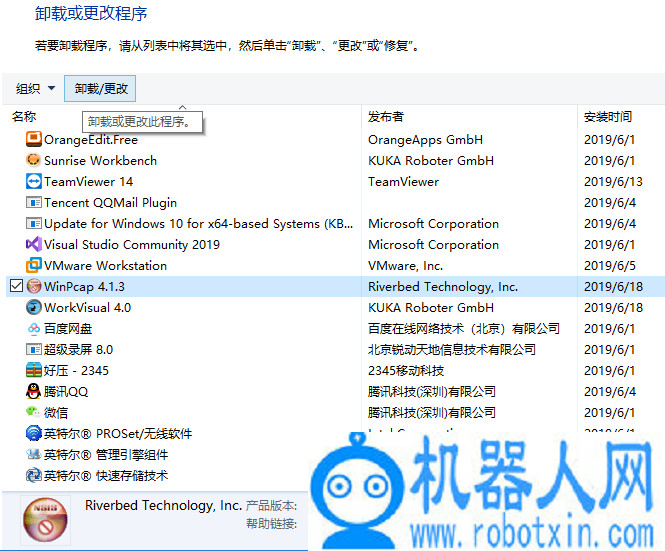Sort by the 发布者 column header
The image size is (665, 551).
[386, 117]
